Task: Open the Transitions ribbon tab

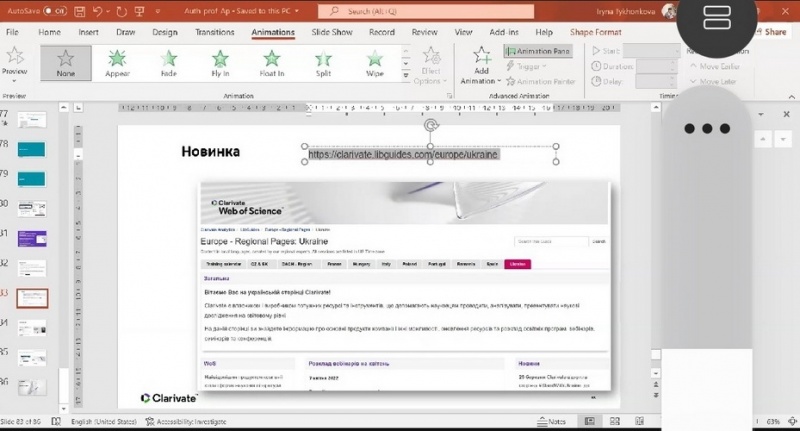Action: coord(215,32)
